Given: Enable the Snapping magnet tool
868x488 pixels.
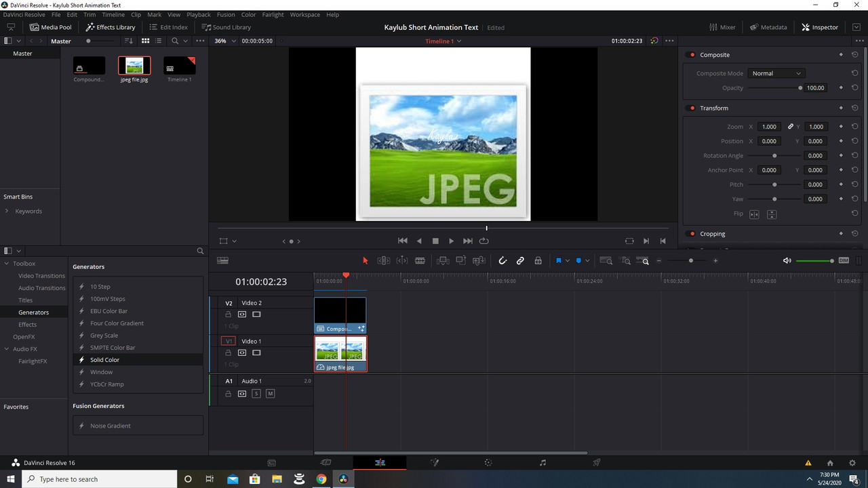Looking at the screenshot, I should click(x=502, y=260).
